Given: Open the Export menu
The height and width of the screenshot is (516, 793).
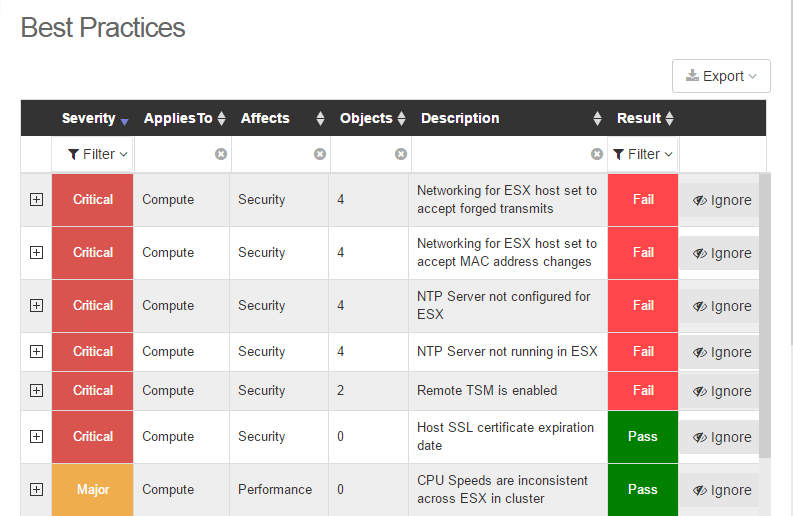Looking at the screenshot, I should (x=721, y=76).
